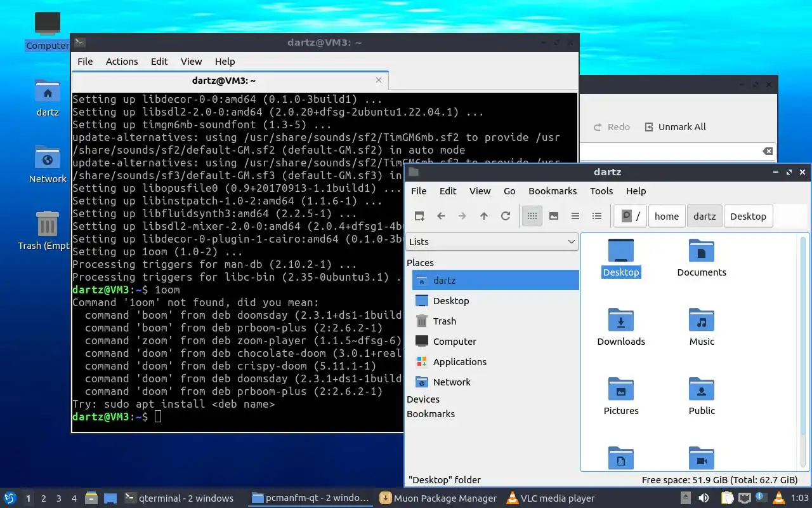Open the volume control in system tray
The height and width of the screenshot is (508, 812).
click(x=704, y=498)
